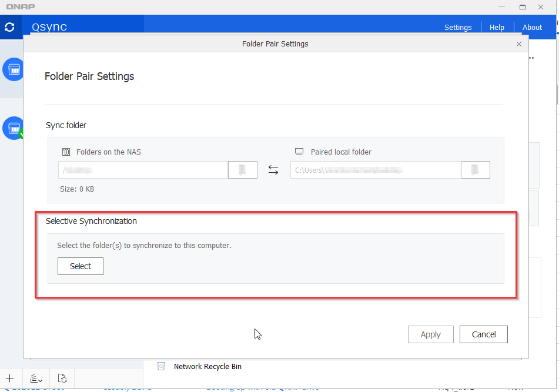Click the NAS folder icon beside 'Folders on the NAS'
This screenshot has width=559, height=392.
click(66, 152)
